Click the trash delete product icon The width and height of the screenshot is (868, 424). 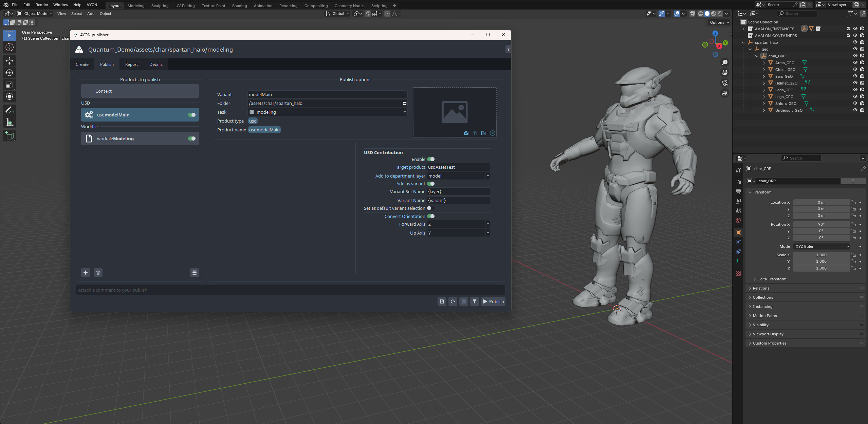point(98,273)
